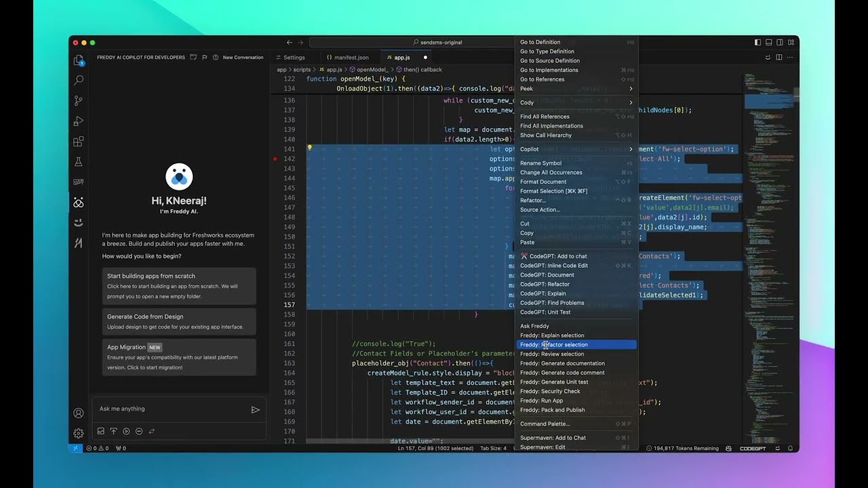Click the scripts breadcrumb segment
Viewport: 868px width, 488px height.
302,69
